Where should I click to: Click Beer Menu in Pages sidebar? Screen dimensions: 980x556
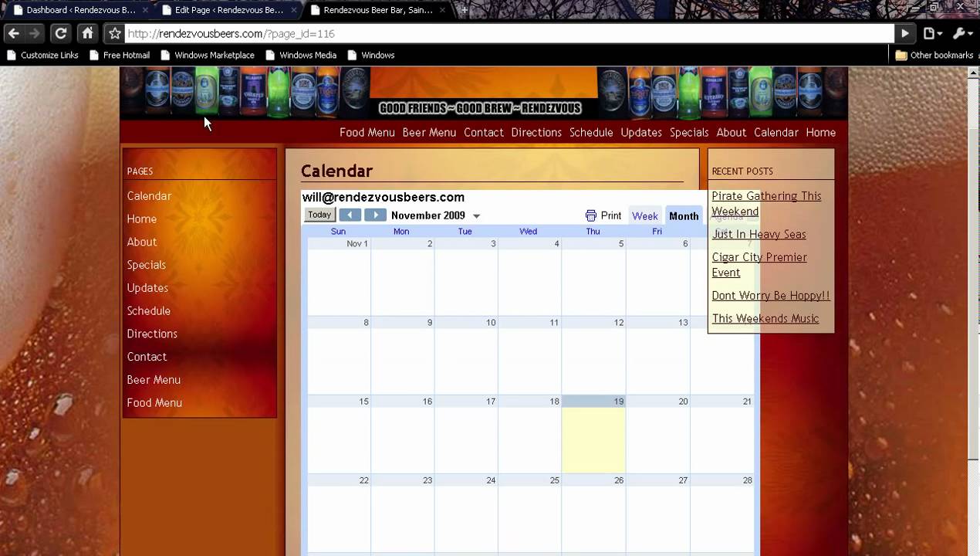[x=154, y=380]
